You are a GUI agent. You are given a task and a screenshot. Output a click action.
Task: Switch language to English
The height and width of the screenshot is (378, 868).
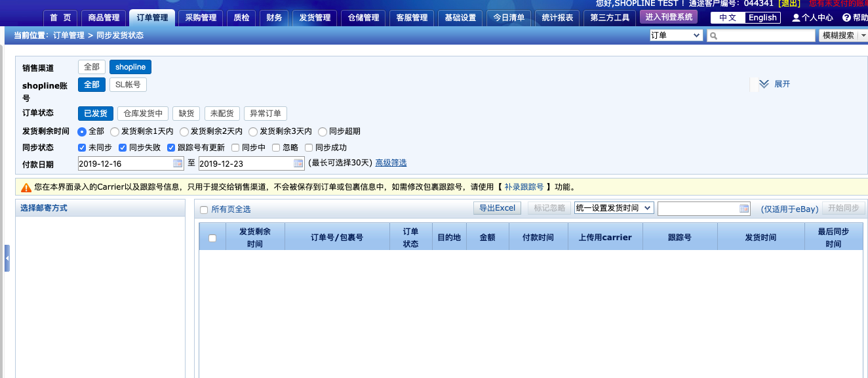[x=762, y=18]
